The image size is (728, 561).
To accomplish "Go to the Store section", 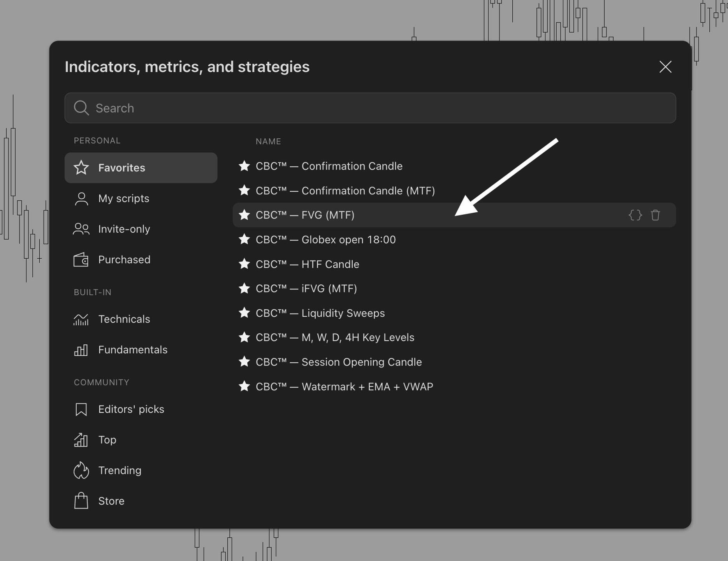I will coord(141,501).
